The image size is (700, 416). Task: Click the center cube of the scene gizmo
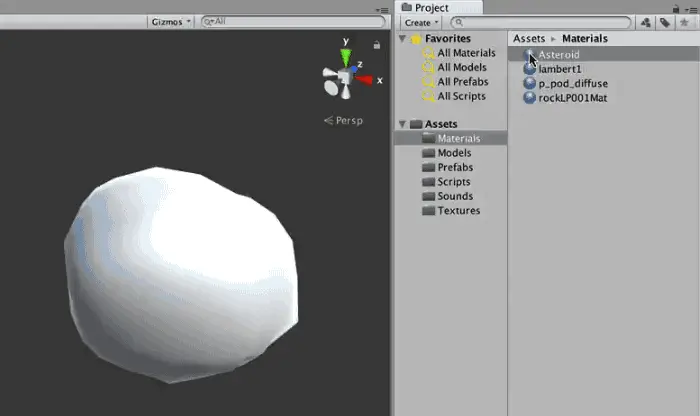tap(344, 77)
